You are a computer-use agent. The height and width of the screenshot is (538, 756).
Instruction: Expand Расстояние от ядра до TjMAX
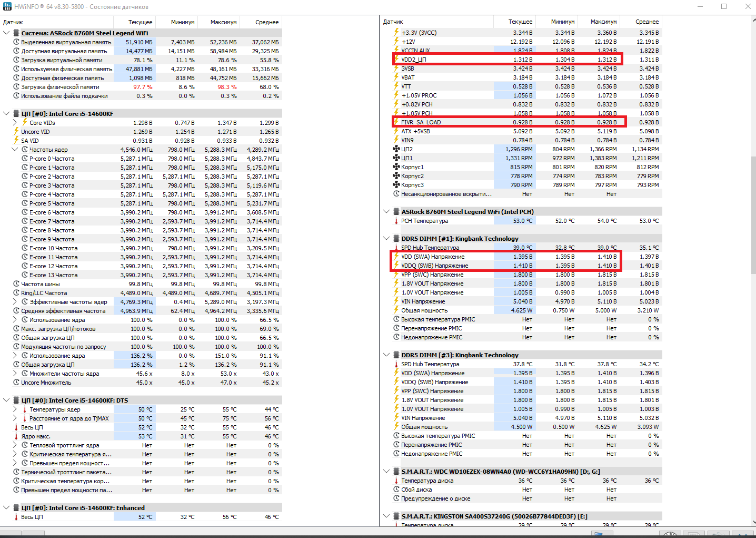(15, 418)
